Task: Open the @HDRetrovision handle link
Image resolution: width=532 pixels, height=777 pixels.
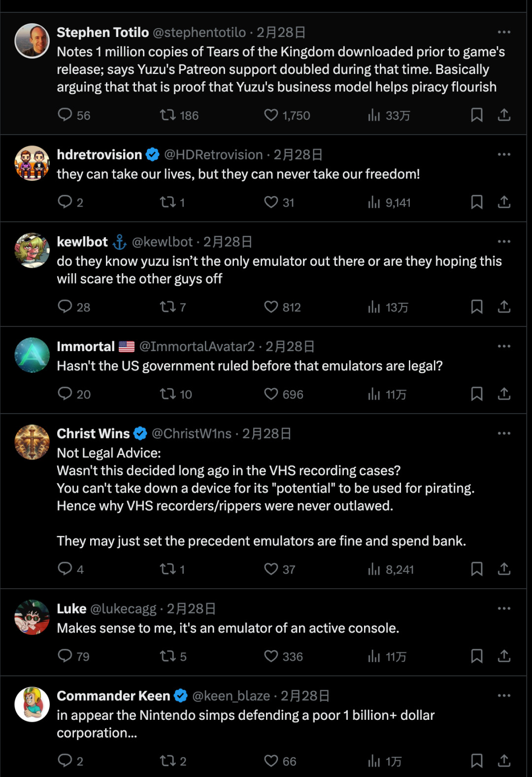Action: click(213, 155)
